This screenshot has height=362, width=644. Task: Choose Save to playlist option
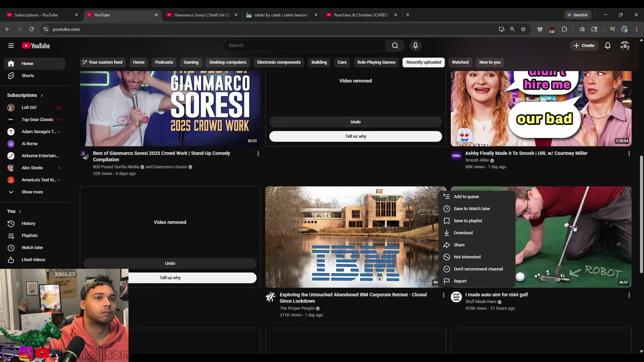click(x=477, y=221)
